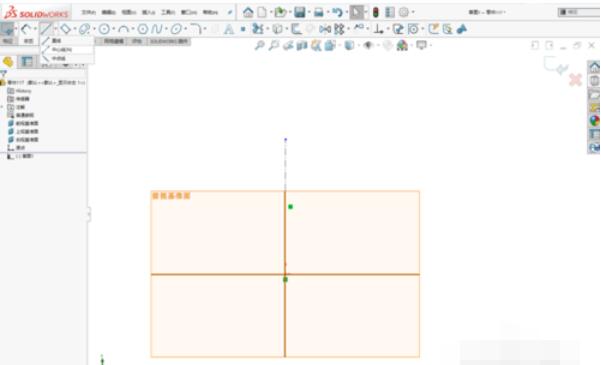
Task: Select the Circle sketch tool
Action: (x=104, y=29)
